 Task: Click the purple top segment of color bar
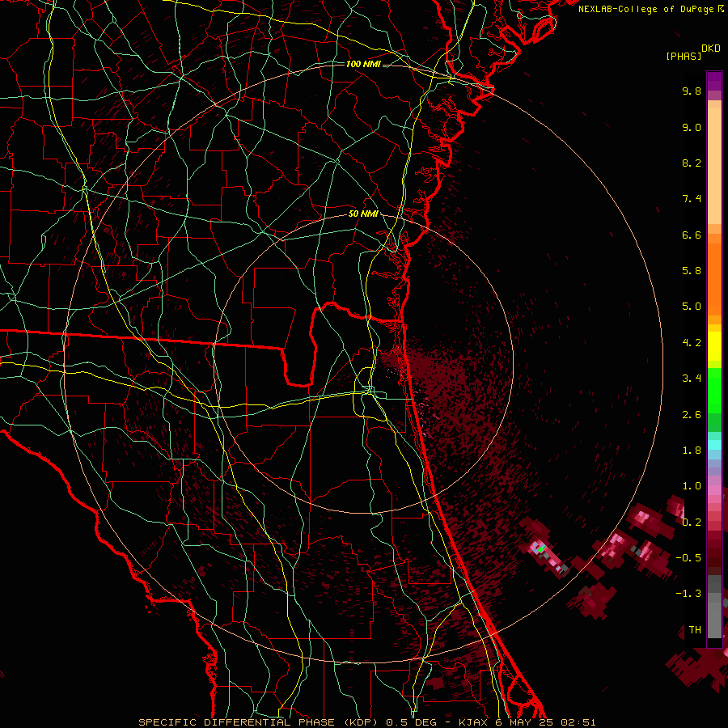pos(714,81)
